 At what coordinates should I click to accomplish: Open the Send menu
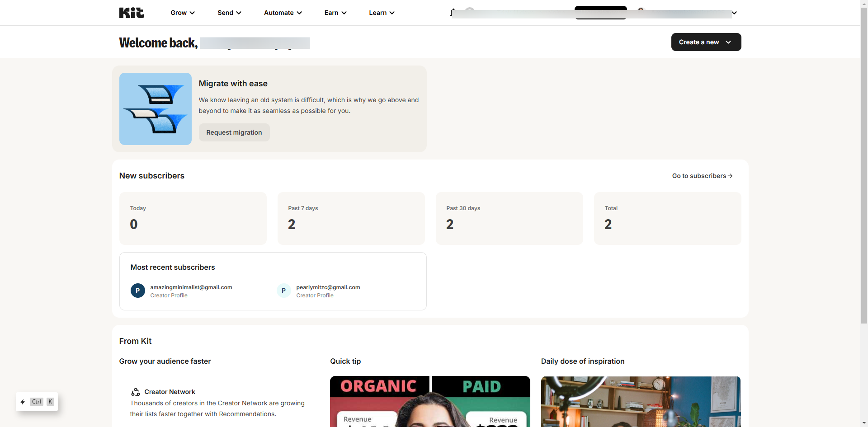pyautogui.click(x=229, y=13)
